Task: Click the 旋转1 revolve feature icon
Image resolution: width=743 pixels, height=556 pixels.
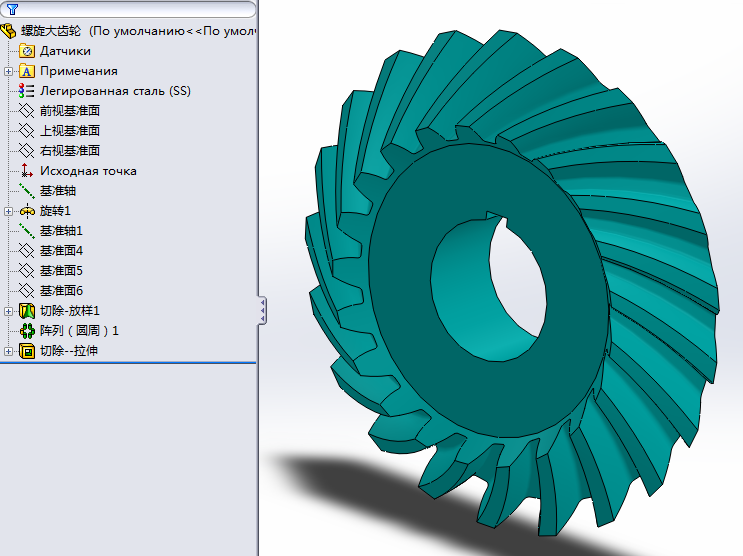Action: 27,211
